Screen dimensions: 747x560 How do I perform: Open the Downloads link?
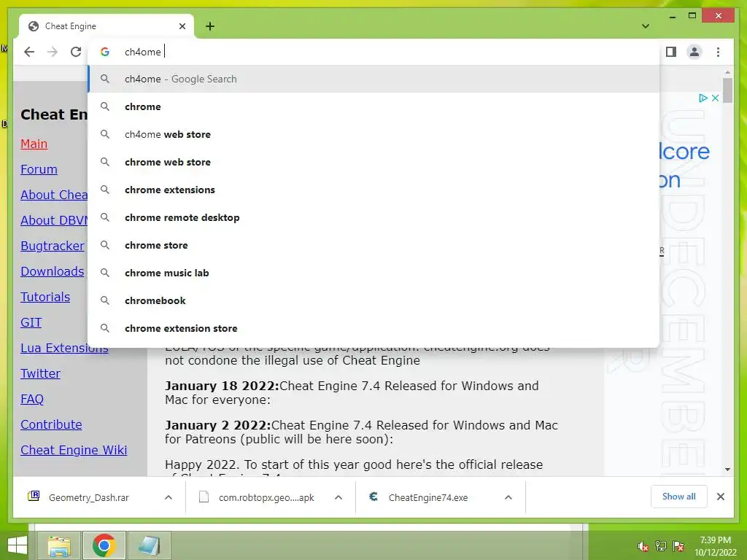[x=53, y=271]
